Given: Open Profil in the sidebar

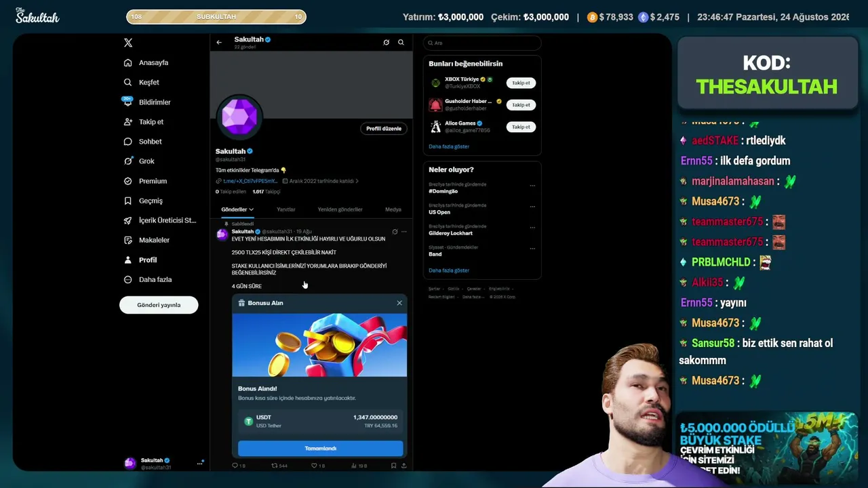Looking at the screenshot, I should [x=140, y=260].
